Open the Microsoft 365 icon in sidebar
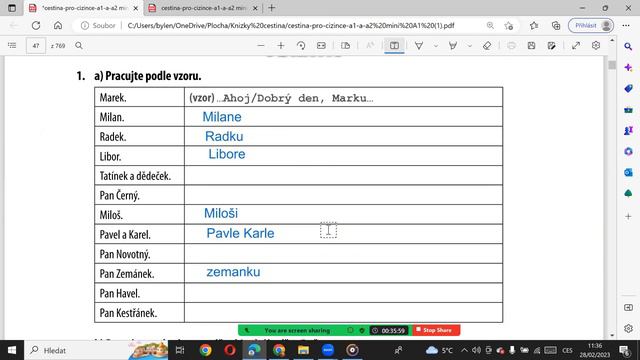Image resolution: width=640 pixels, height=360 pixels. coord(628,151)
